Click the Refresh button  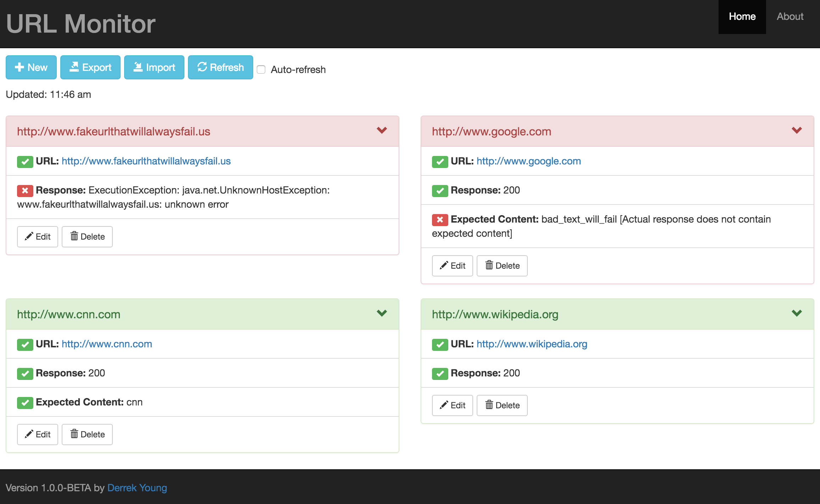pyautogui.click(x=220, y=67)
